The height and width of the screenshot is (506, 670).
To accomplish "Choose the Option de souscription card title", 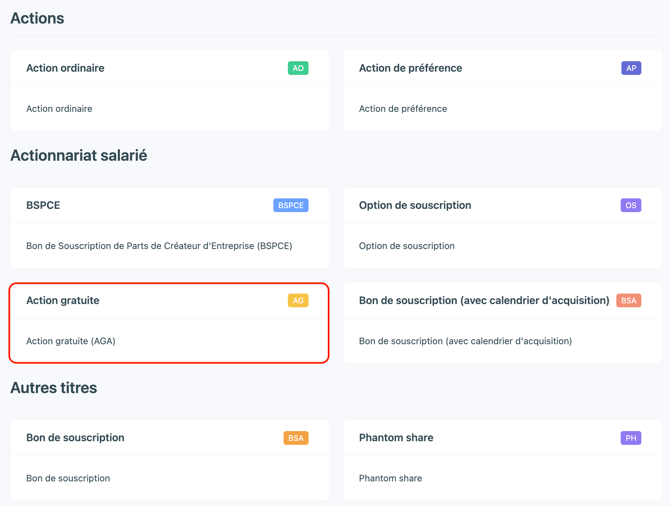I will (x=415, y=205).
